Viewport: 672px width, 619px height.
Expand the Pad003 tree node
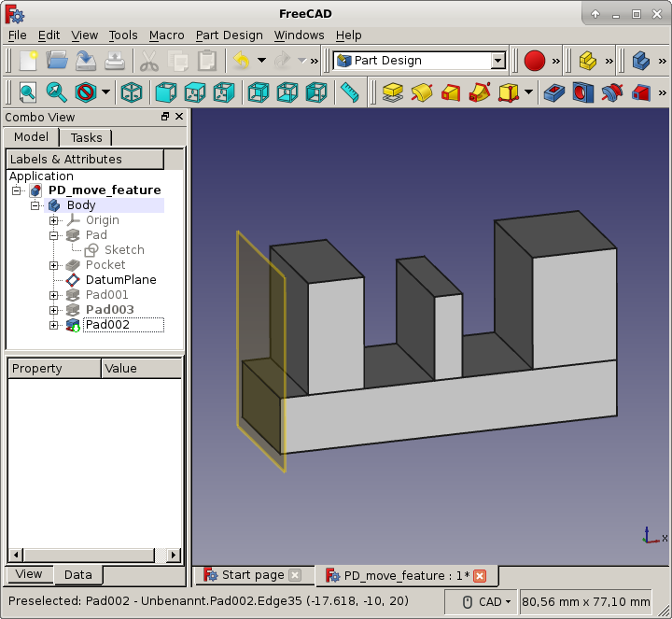(53, 310)
